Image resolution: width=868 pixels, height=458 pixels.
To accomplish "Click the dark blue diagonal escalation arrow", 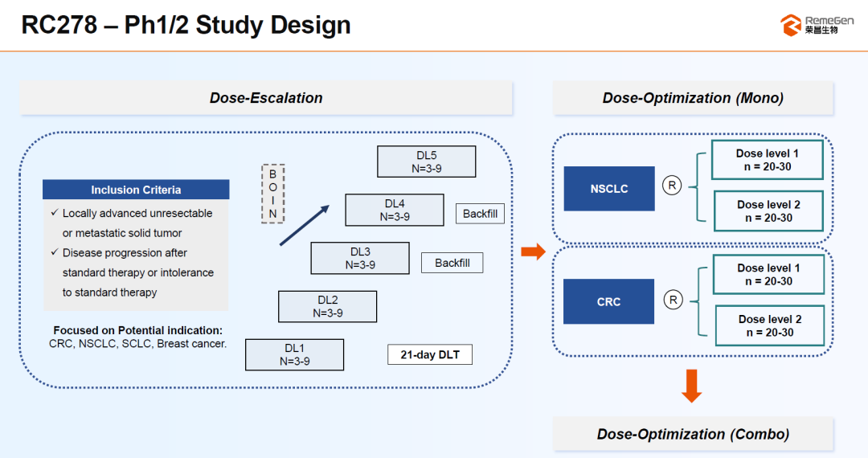I will 305,225.
